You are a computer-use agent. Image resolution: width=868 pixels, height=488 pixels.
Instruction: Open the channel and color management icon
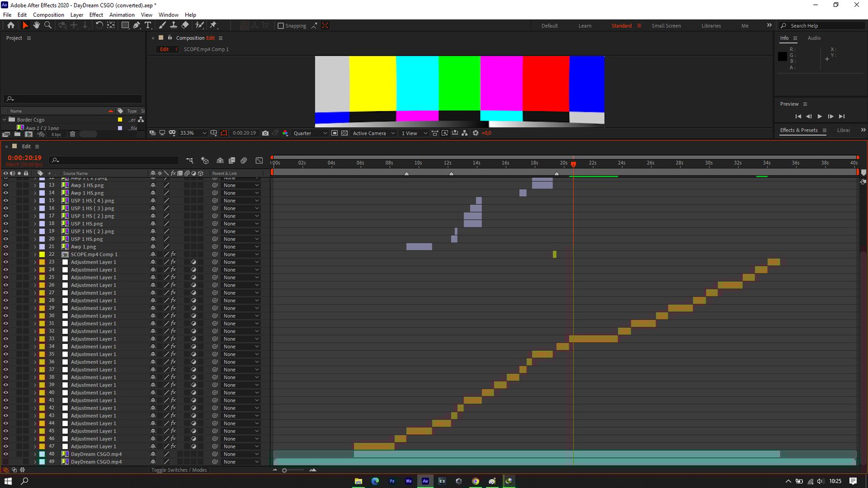tap(285, 133)
